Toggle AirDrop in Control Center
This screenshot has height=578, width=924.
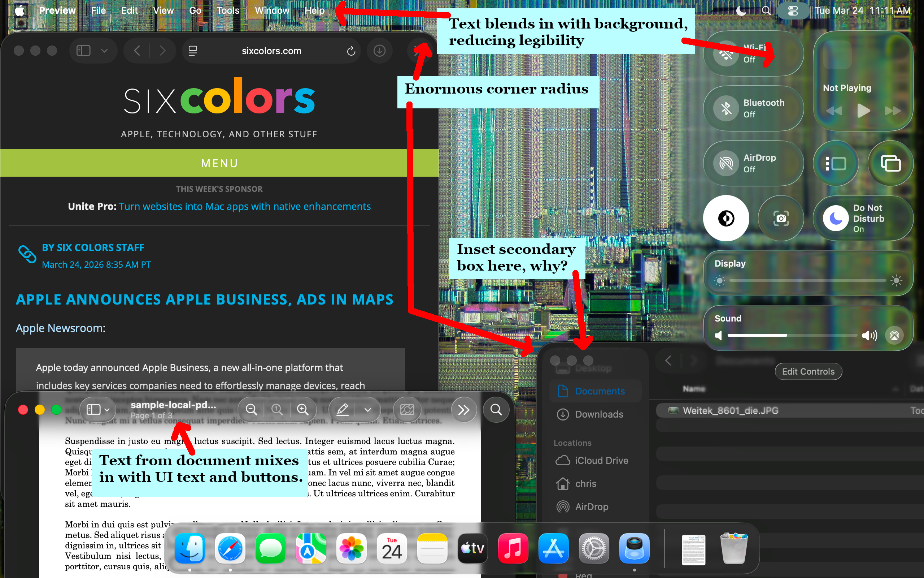(x=726, y=163)
